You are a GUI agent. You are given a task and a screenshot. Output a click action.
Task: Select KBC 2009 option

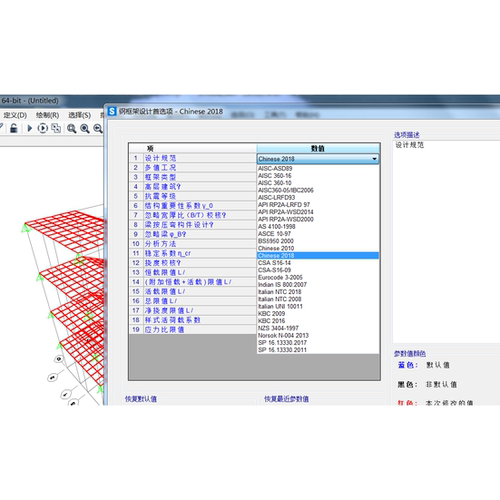point(318,314)
